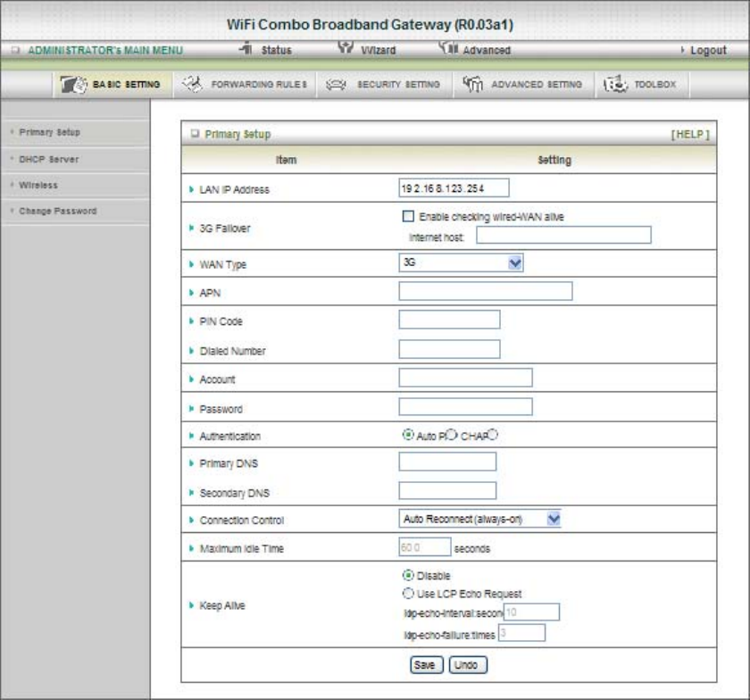Click the APN input field
Viewport: 750px width, 700px height.
coord(486,291)
